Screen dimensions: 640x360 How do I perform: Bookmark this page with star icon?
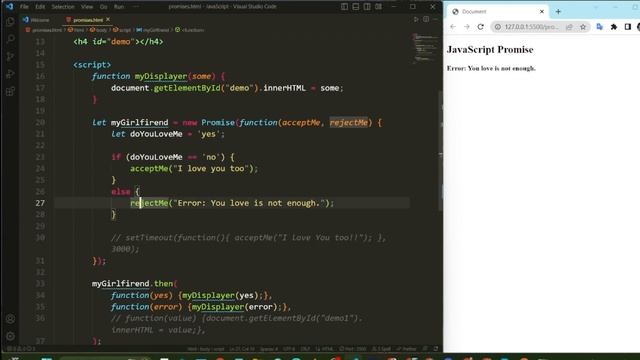(583, 27)
